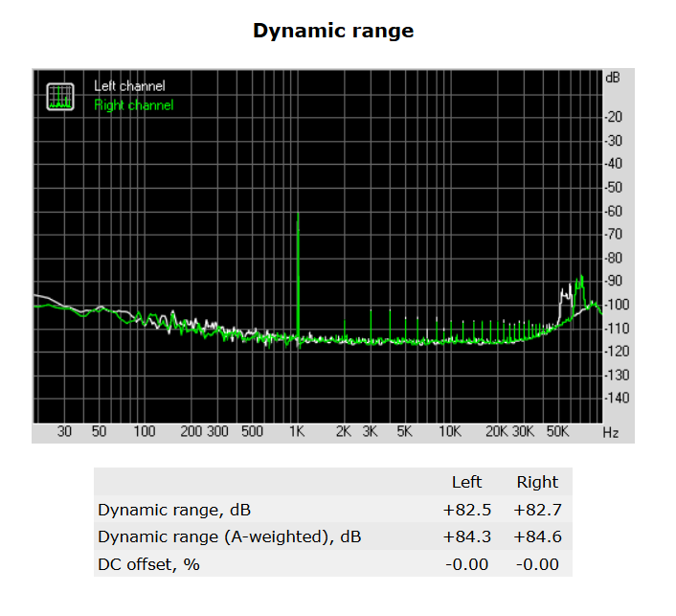This screenshot has width=676, height=616.
Task: Click the 'Right' column header in table
Action: [x=537, y=482]
